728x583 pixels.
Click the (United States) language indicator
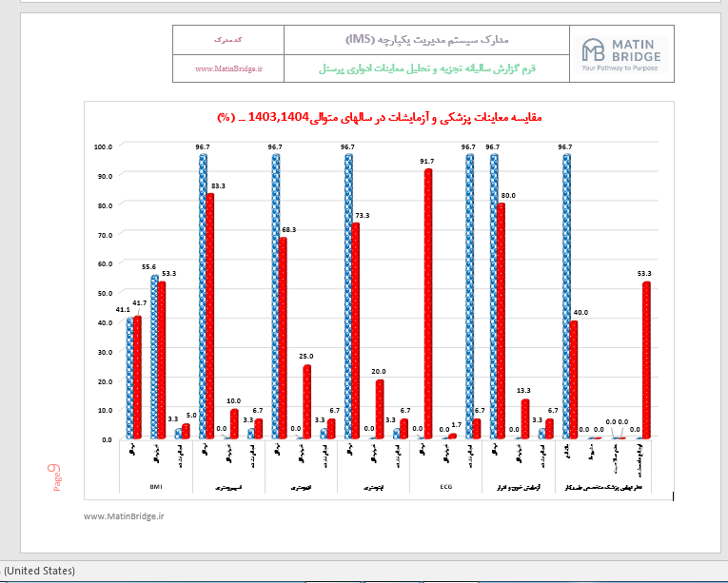click(x=38, y=571)
